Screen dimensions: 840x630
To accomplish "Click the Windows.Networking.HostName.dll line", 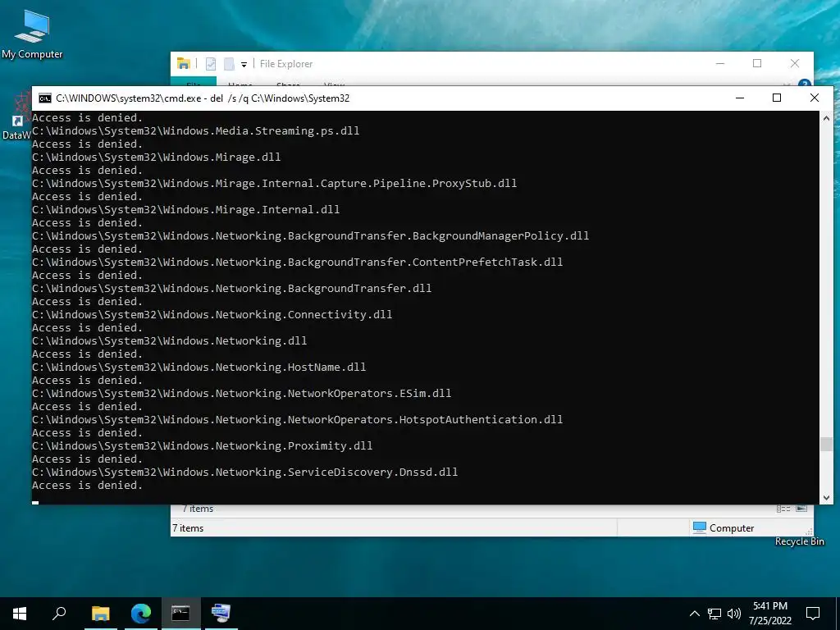I will coord(199,367).
